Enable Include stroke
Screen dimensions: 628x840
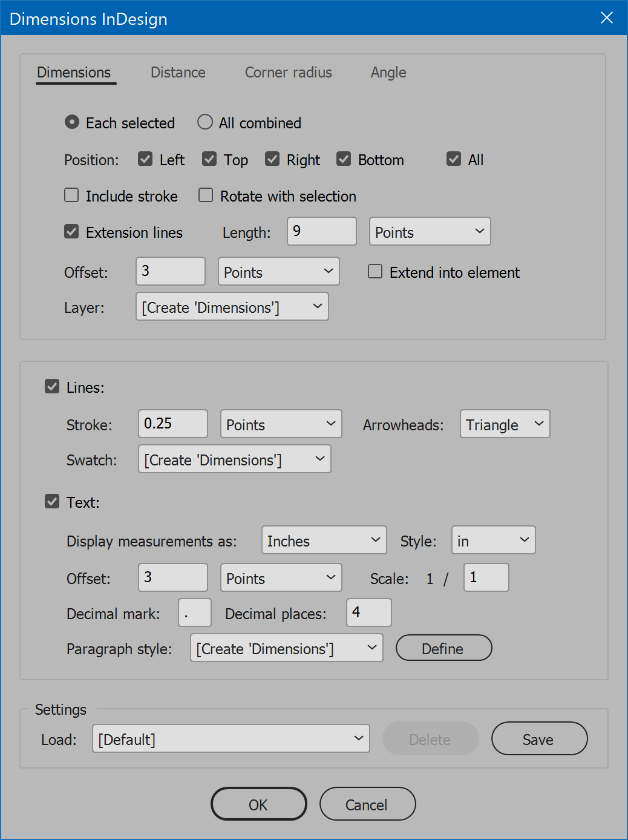[x=71, y=195]
